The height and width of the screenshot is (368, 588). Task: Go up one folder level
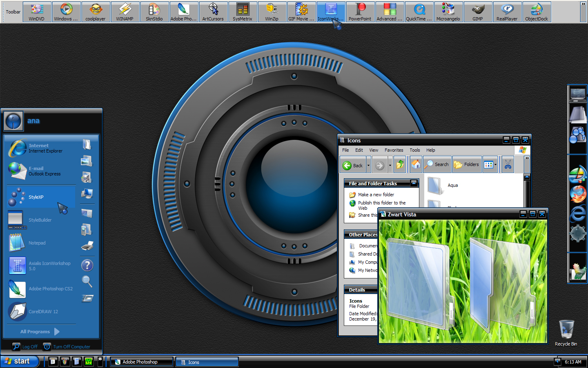pos(400,165)
